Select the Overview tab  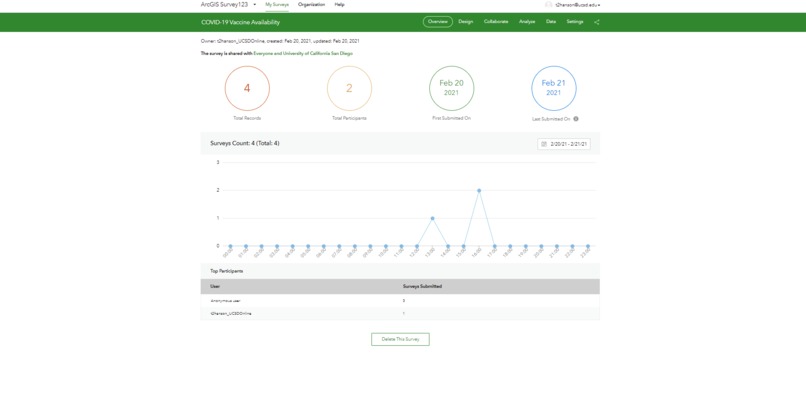coord(438,22)
